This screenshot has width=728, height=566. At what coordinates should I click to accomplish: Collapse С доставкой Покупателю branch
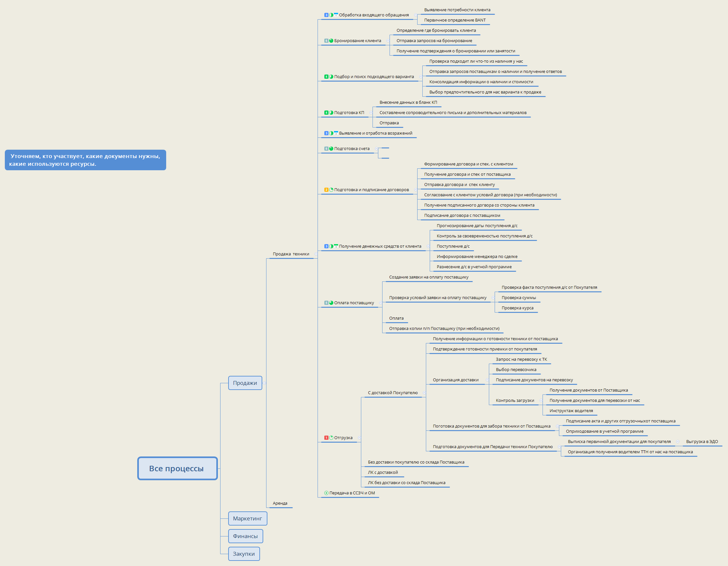[424, 393]
